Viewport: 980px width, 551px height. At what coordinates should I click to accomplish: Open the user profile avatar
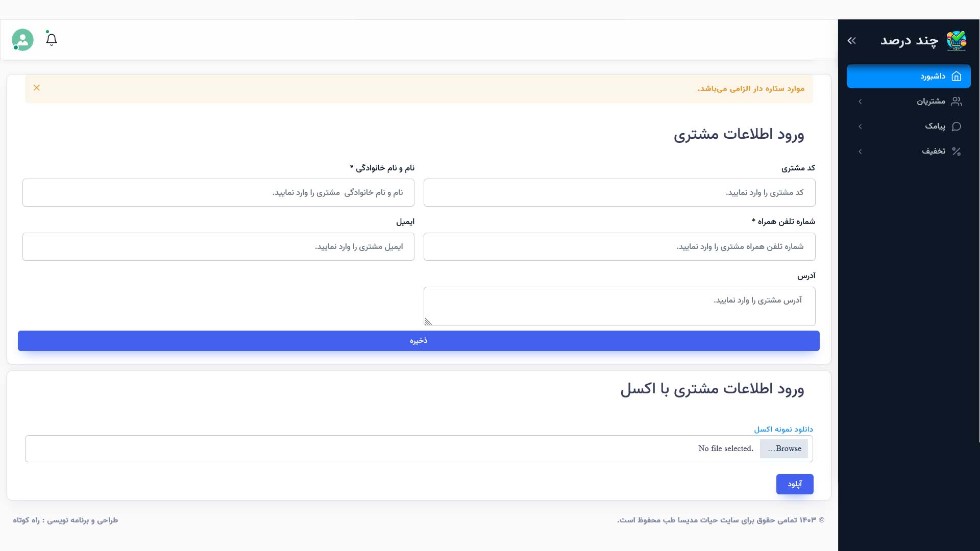[22, 40]
